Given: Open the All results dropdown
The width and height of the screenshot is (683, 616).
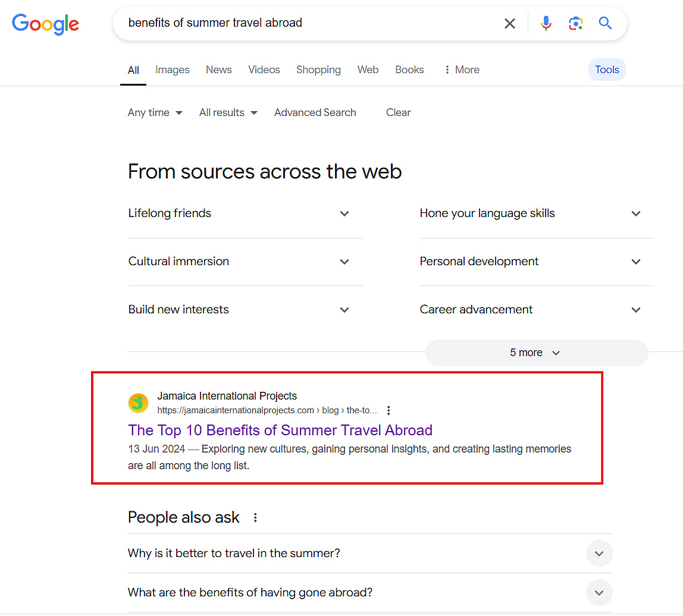Looking at the screenshot, I should point(228,113).
